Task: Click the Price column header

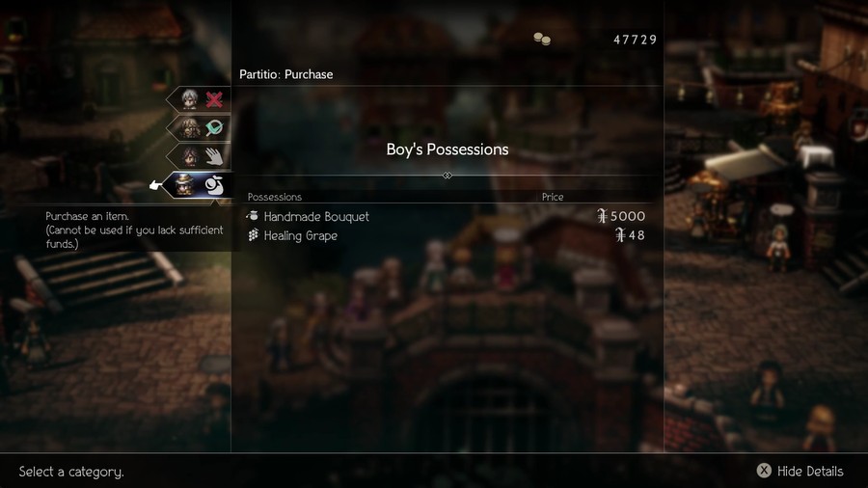Action: pyautogui.click(x=553, y=197)
